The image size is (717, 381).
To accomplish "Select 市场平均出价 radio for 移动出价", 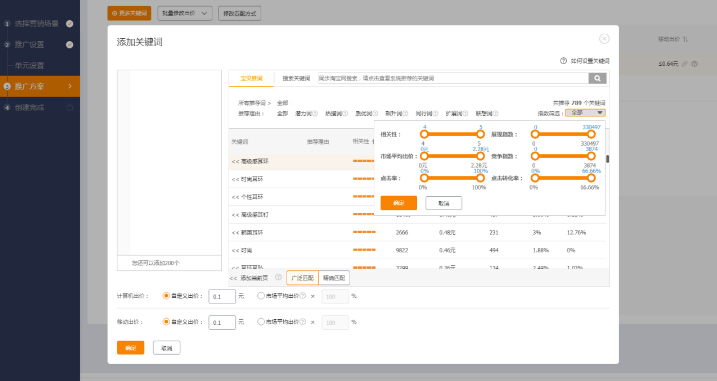I will [261, 322].
